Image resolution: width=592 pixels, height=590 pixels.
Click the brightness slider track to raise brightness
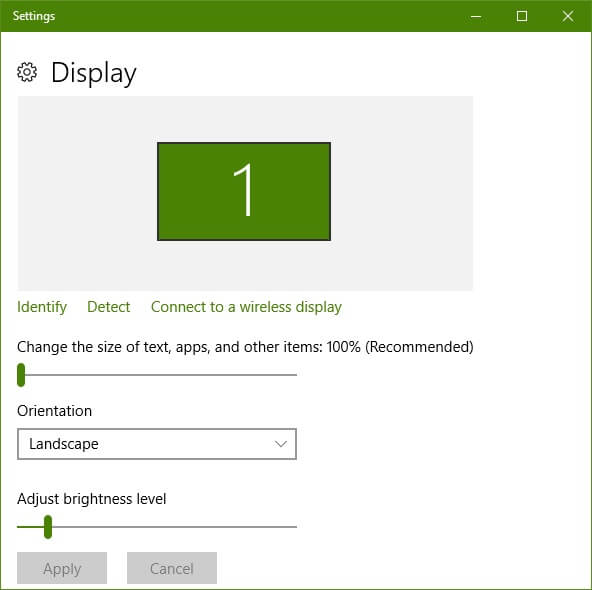tap(174, 527)
